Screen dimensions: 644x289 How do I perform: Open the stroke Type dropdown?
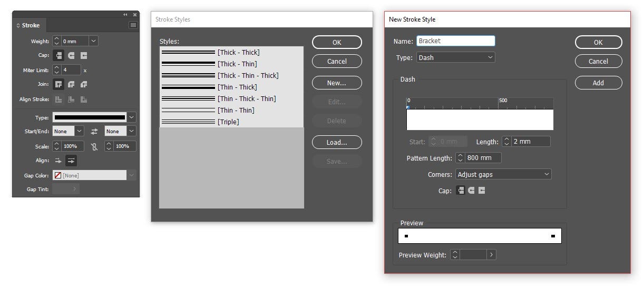click(x=132, y=117)
